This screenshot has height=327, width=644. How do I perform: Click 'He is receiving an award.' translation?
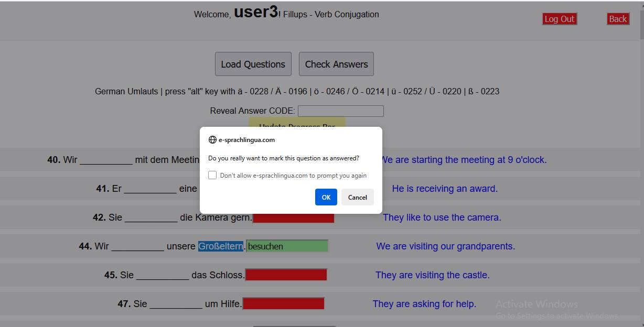(445, 188)
